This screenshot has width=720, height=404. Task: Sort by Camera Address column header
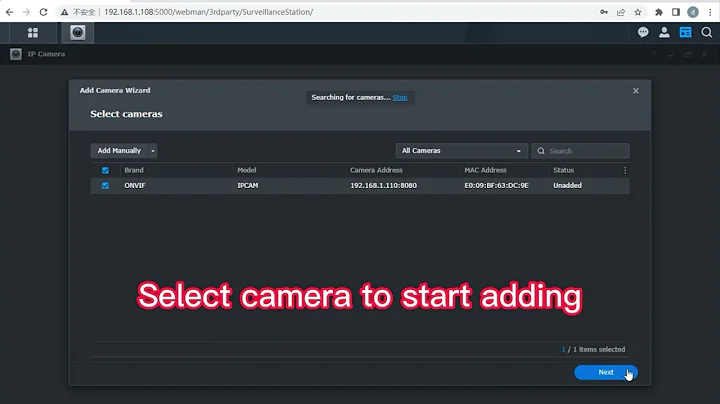(376, 170)
